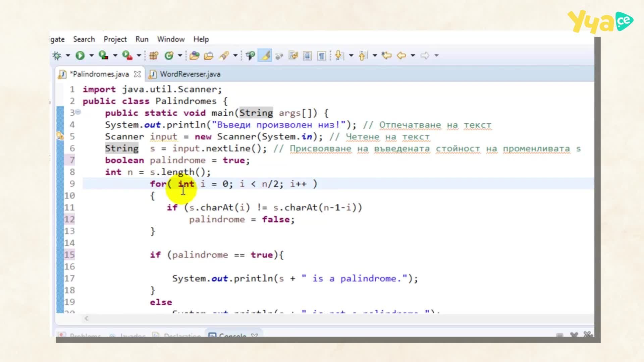
Task: Open the Help menu
Action: coord(201,39)
